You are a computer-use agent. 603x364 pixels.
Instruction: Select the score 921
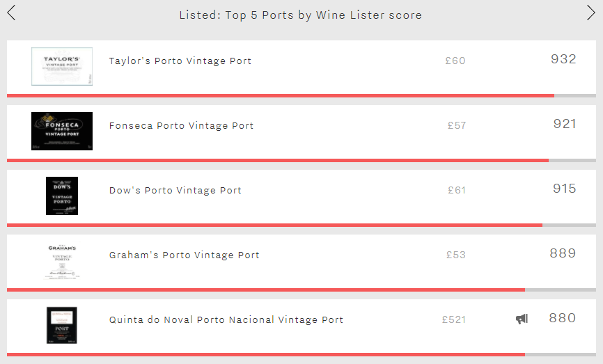click(565, 124)
